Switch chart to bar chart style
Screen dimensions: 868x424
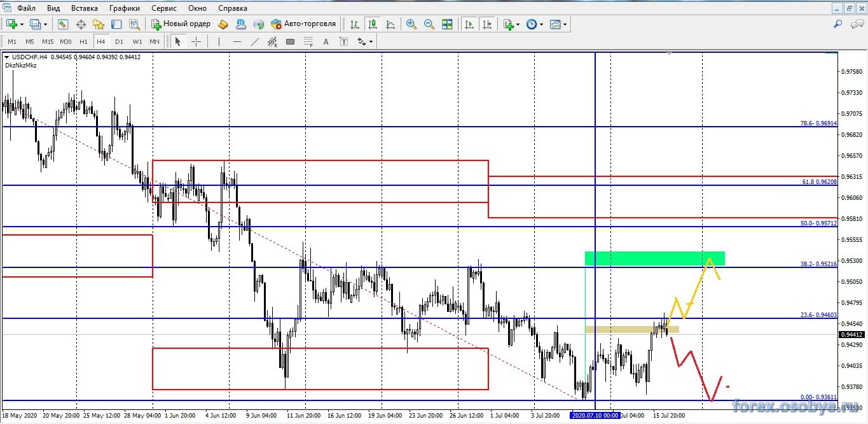355,24
